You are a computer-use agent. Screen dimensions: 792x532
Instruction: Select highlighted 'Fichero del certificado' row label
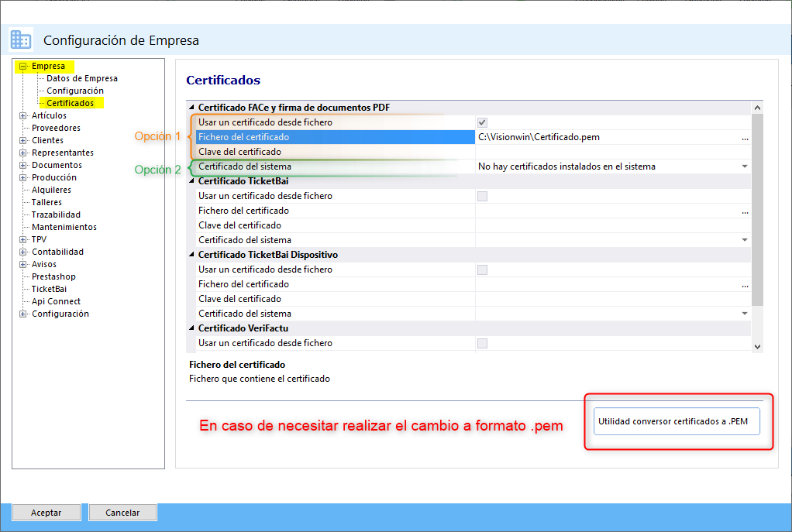pyautogui.click(x=336, y=137)
